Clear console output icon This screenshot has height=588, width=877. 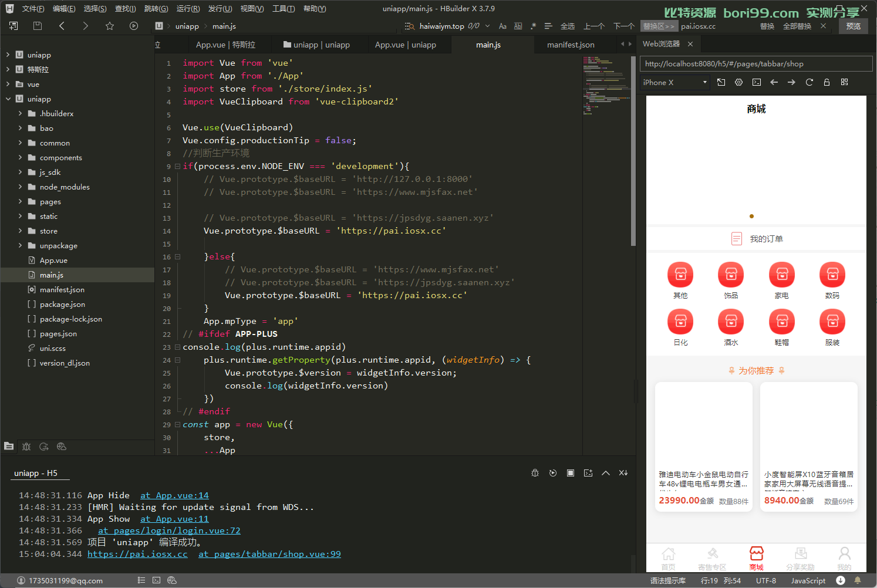(x=623, y=473)
